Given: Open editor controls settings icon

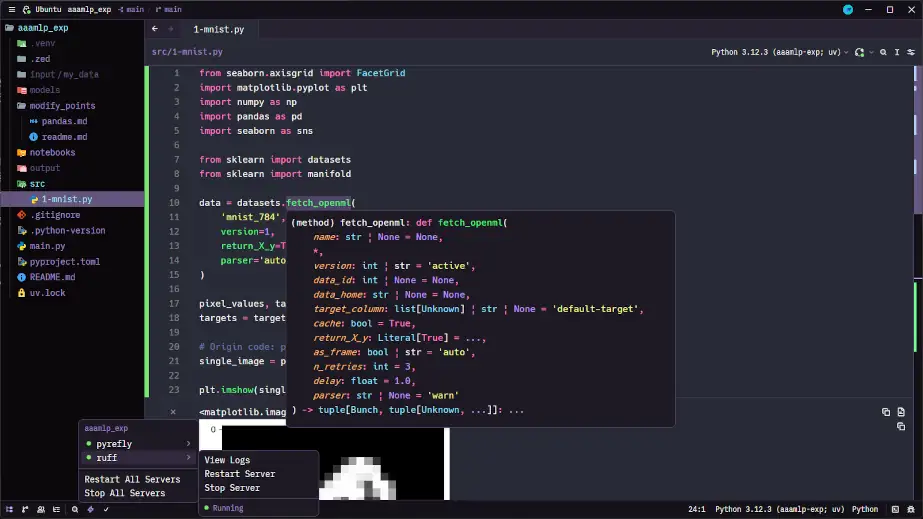Looking at the screenshot, I should point(911,52).
